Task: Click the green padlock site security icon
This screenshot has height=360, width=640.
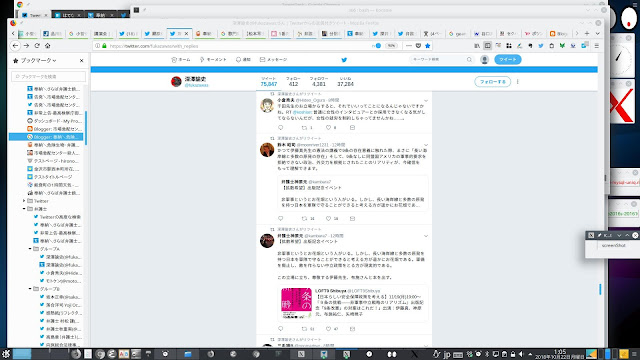Action: click(104, 46)
